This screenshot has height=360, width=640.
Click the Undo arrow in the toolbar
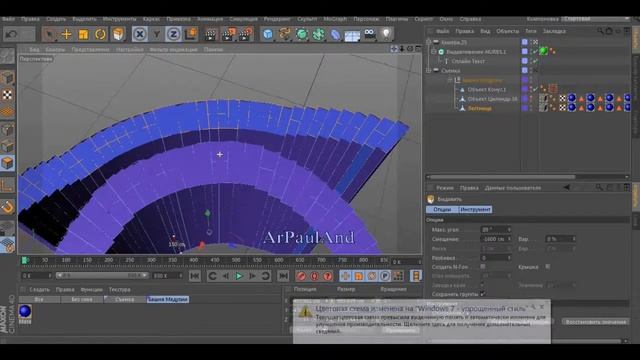click(11, 34)
